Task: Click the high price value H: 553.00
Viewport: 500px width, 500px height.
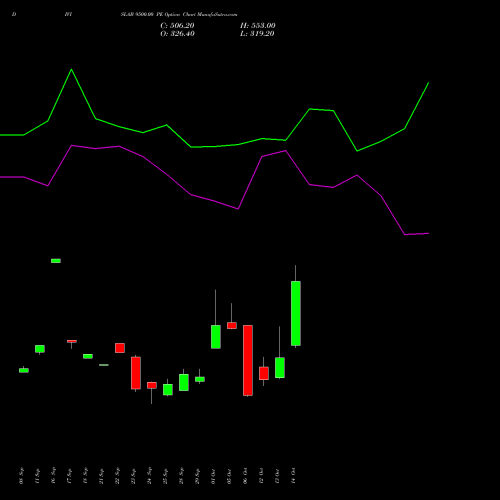Action: (x=258, y=26)
